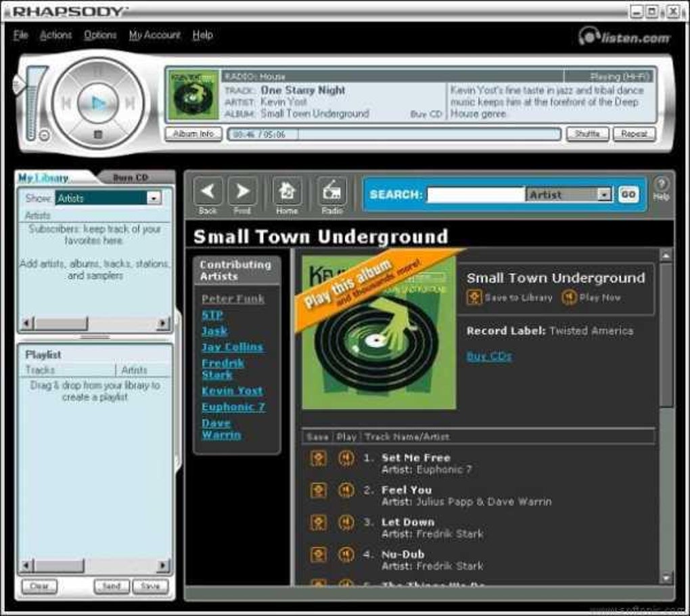Click the GO search button
Viewport: 690px width, 616px height.
click(x=628, y=195)
